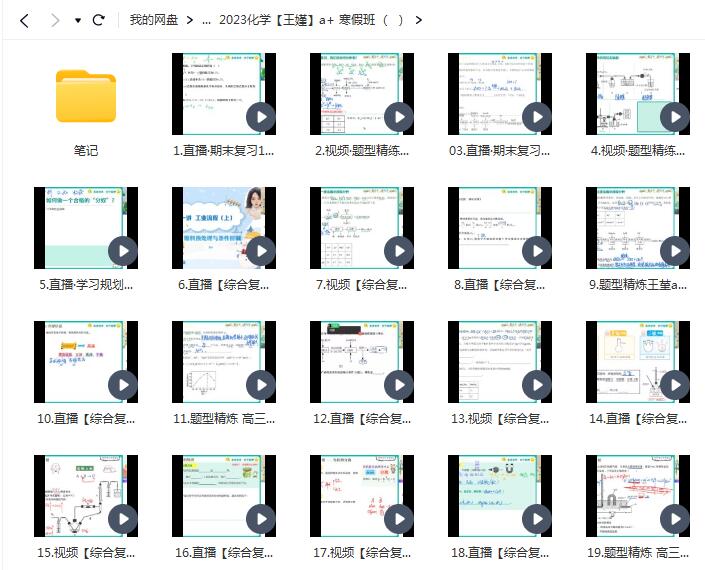
Task: Expand the collapsed breadcrumb ellipsis
Action: coord(206,20)
